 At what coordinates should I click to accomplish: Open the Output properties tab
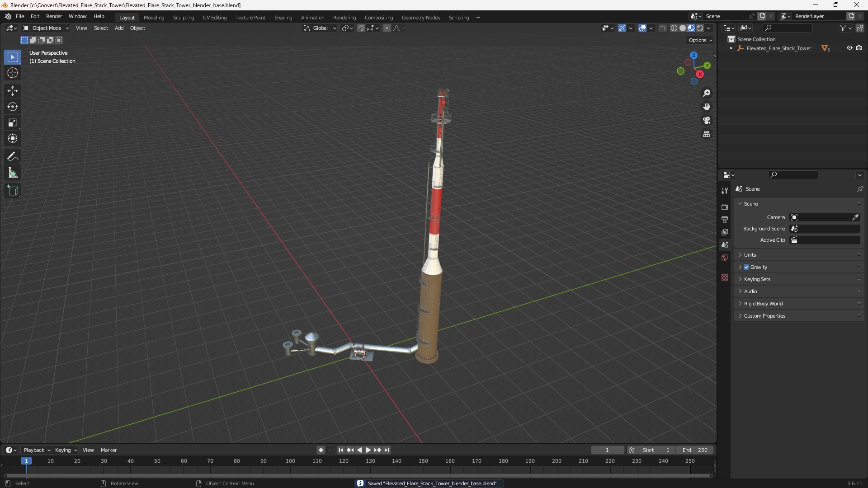click(x=725, y=220)
